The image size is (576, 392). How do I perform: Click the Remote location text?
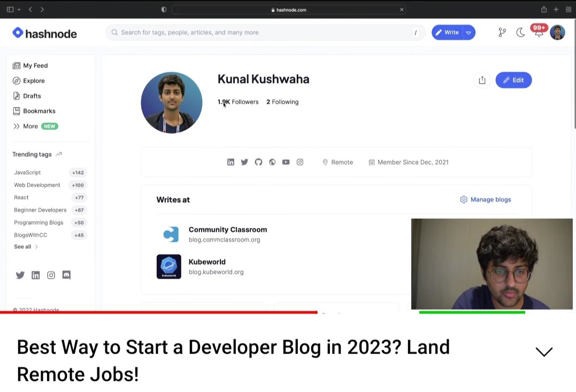pyautogui.click(x=342, y=163)
